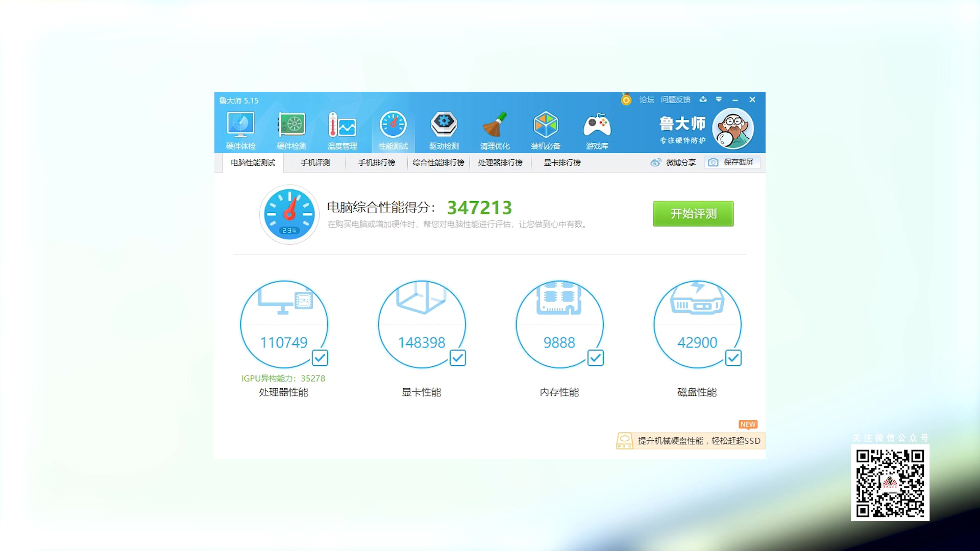
Task: Click the green 开始评测 button
Action: [x=693, y=214]
